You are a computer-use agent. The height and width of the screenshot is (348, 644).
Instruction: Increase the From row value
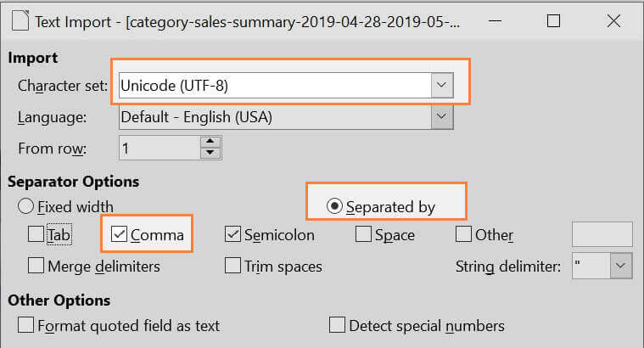(x=210, y=142)
